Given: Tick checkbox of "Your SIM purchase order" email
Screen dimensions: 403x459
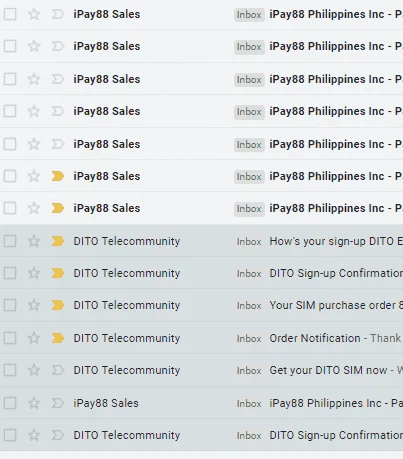Looking at the screenshot, I should 10,305.
